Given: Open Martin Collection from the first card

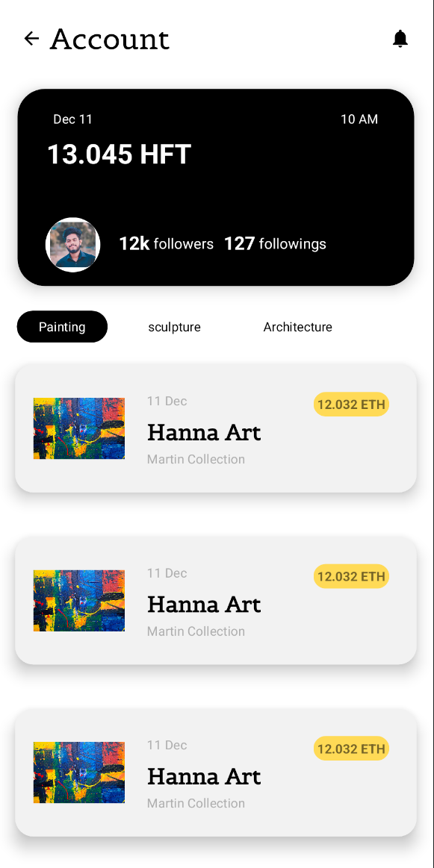Looking at the screenshot, I should [x=196, y=459].
